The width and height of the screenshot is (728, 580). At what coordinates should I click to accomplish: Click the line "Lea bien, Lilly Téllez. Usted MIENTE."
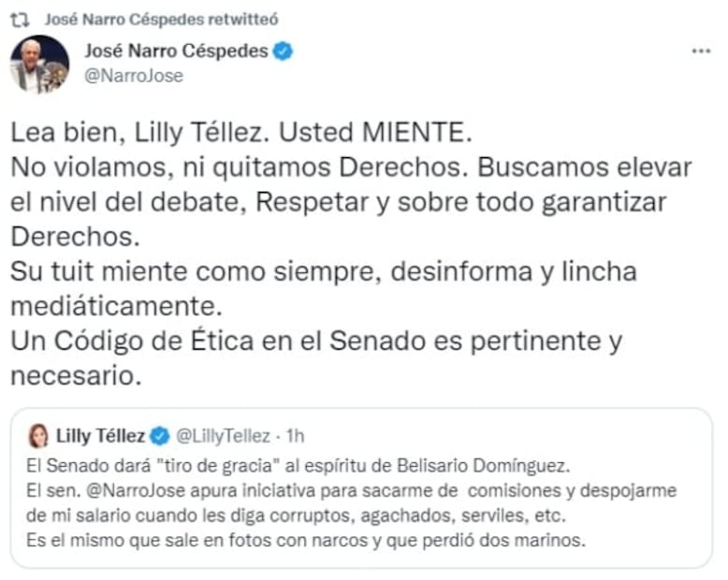[236, 132]
